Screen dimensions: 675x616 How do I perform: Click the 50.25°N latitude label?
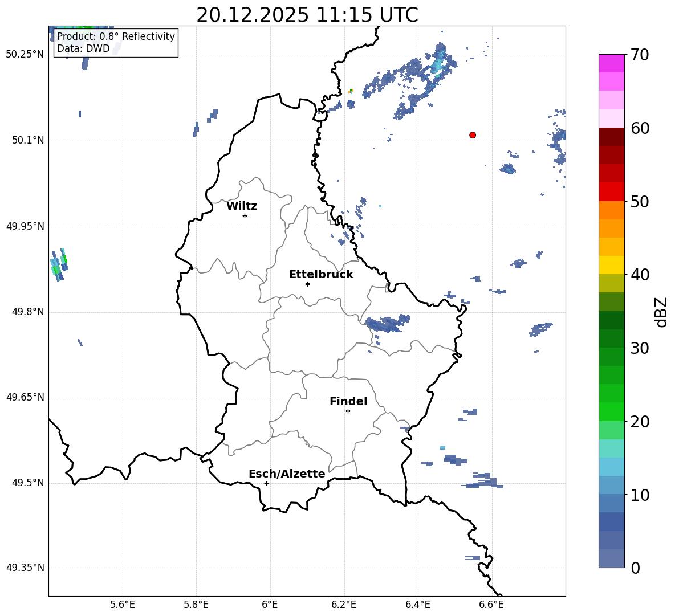25,55
